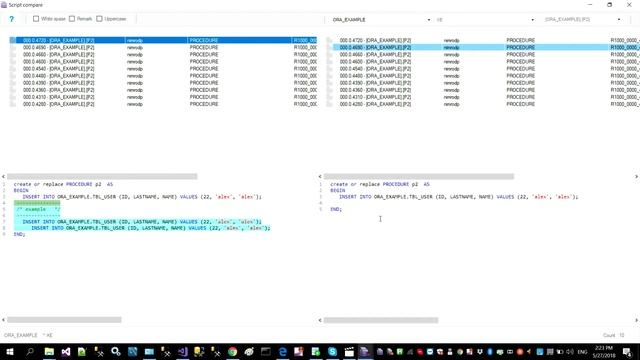Select left list row 000.0.4310
Image resolution: width=640 pixels, height=360 pixels.
click(x=163, y=97)
